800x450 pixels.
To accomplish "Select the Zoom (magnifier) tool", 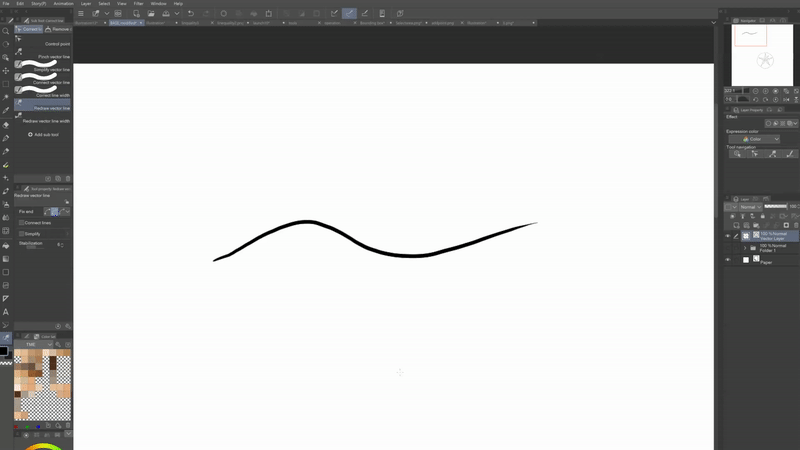I will pyautogui.click(x=6, y=31).
